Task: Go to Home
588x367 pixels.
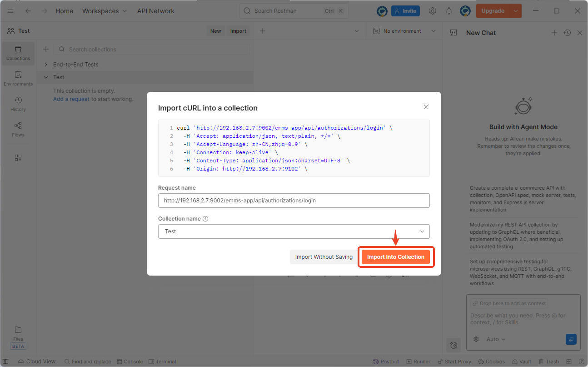Action: [64, 11]
